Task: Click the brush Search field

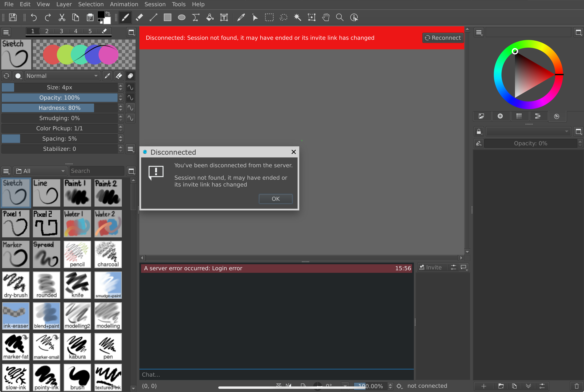Action: click(x=97, y=171)
